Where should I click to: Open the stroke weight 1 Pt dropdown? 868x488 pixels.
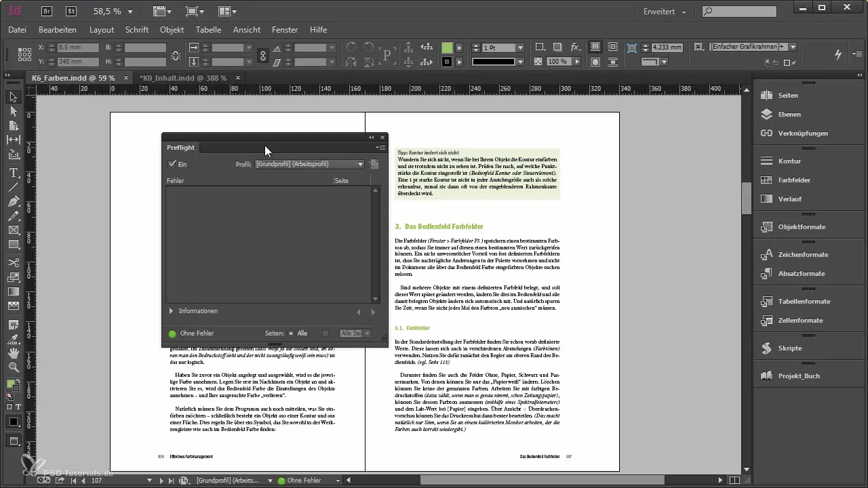point(520,48)
